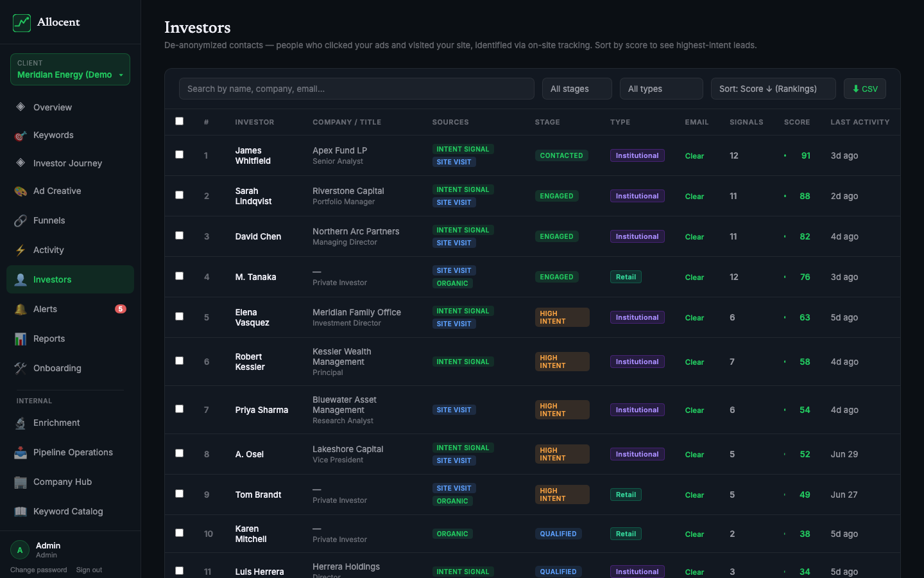Click the Institutional badge for Priya Sharma

[x=637, y=410]
